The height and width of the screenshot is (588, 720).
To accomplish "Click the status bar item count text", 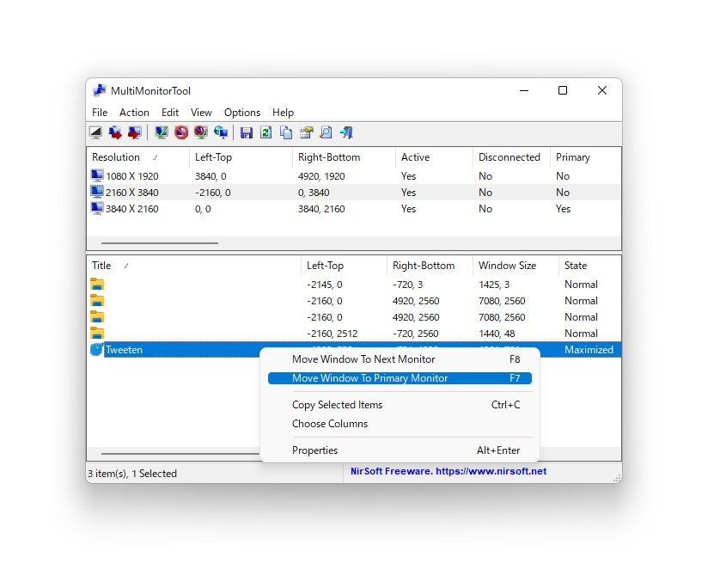I will (132, 474).
